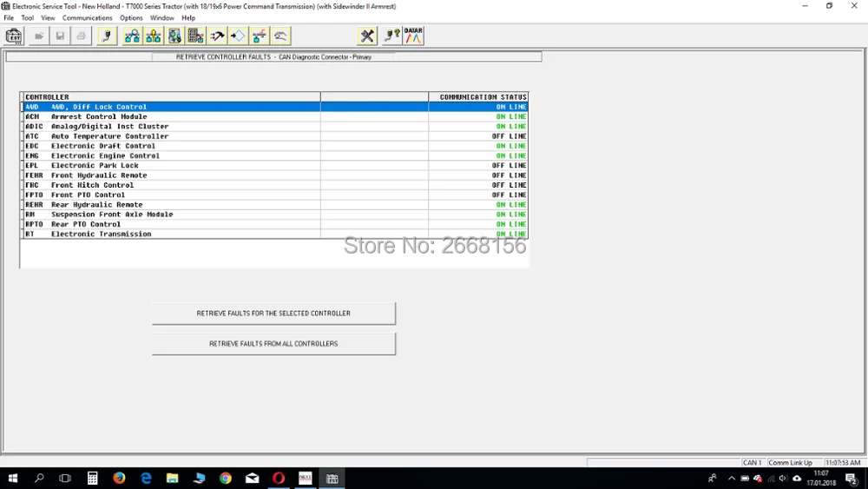Click OFF LINE status for Auto Temperature Controller
Viewport: 868px width, 489px height.
click(x=509, y=136)
